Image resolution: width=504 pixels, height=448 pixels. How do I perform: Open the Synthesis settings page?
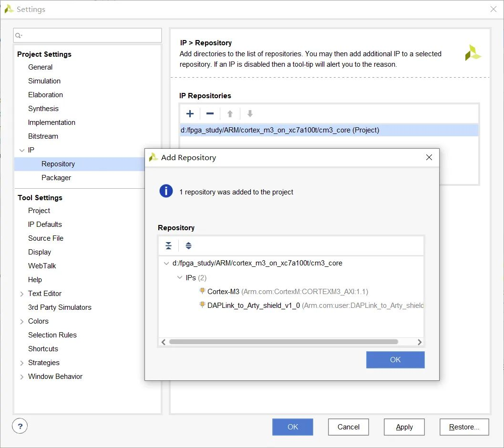[43, 109]
